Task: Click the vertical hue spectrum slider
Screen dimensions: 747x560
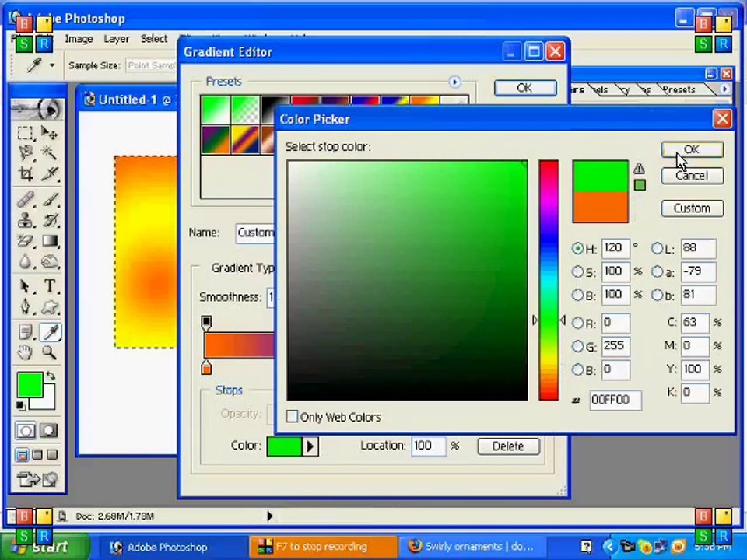Action: coord(549,280)
